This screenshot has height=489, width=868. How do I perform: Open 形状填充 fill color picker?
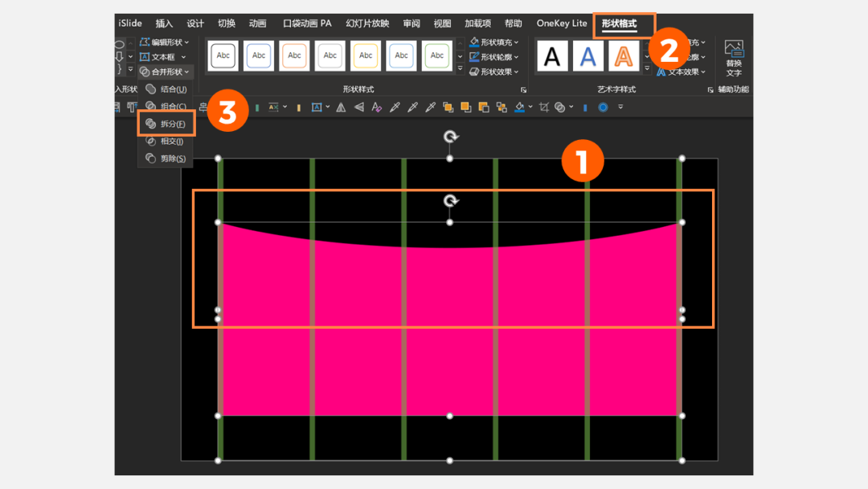pyautogui.click(x=494, y=42)
